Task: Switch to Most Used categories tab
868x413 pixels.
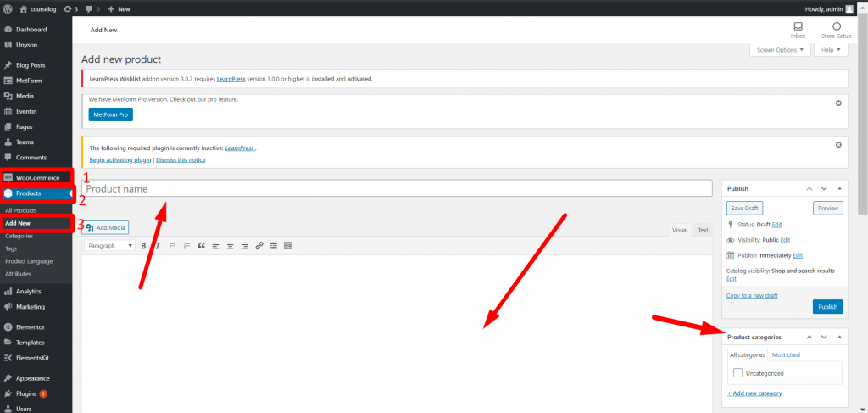Action: [x=786, y=354]
